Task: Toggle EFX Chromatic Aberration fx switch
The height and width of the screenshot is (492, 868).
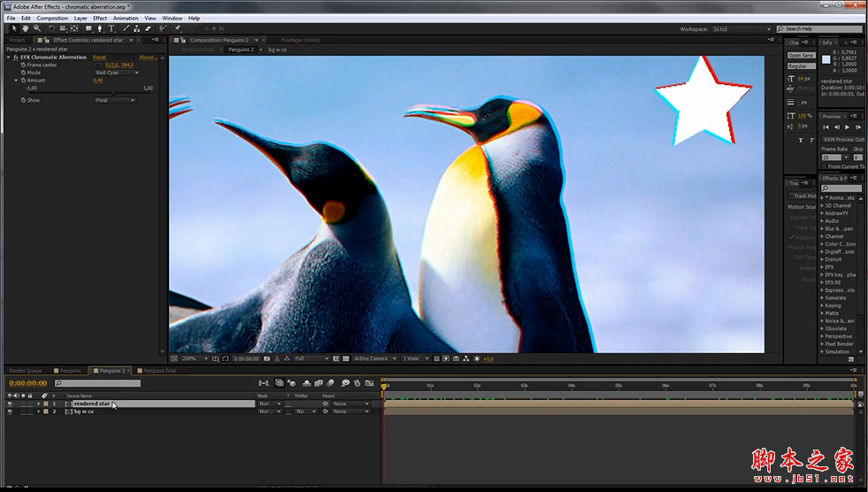Action: pyautogui.click(x=16, y=57)
